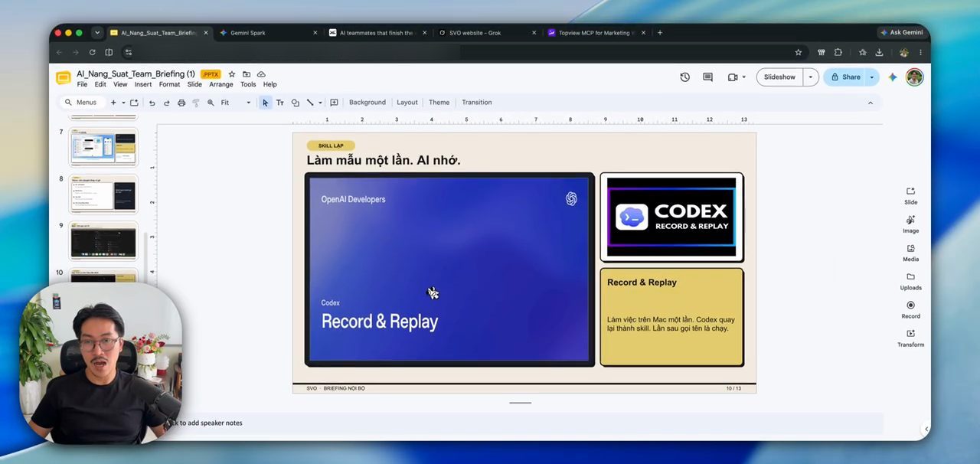
Task: Click the Theme toolbar button
Action: [x=439, y=103]
